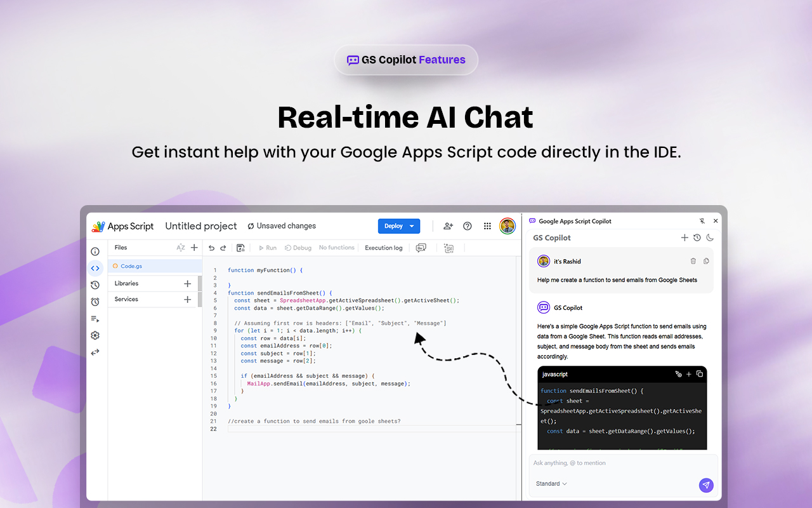The height and width of the screenshot is (508, 812).
Task: Toggle dark mode with the moon icon
Action: [710, 237]
